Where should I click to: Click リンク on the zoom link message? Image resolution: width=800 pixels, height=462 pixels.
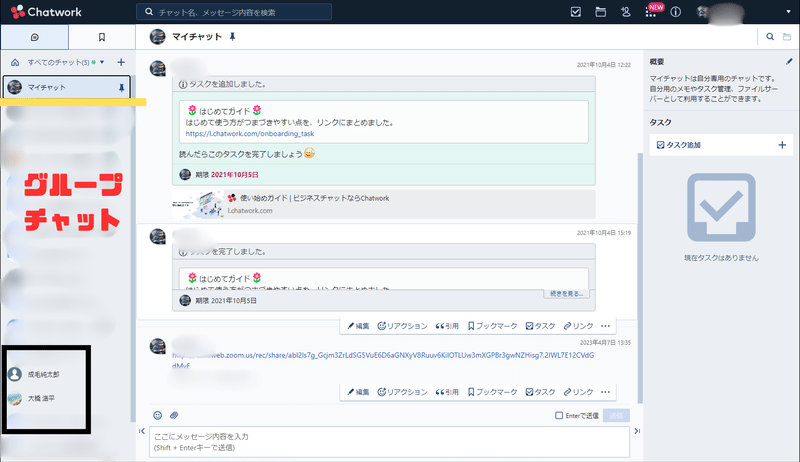[578, 392]
